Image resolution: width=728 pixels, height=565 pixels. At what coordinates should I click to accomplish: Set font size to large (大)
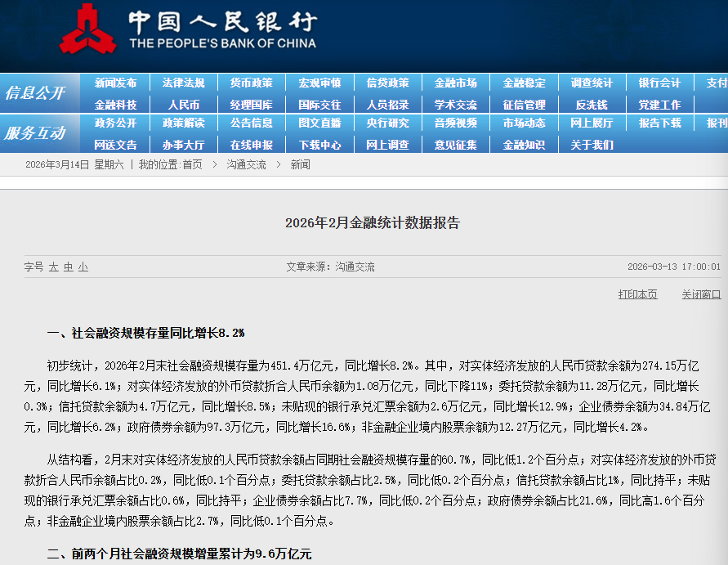[x=54, y=267]
